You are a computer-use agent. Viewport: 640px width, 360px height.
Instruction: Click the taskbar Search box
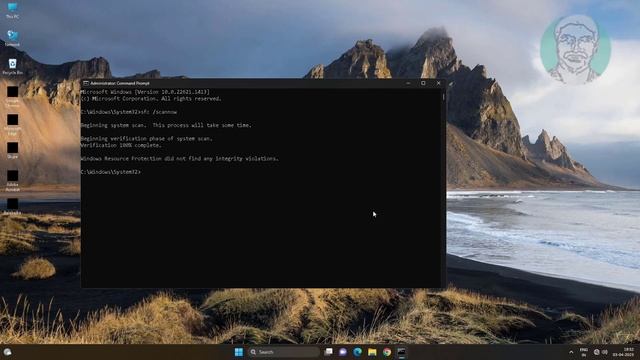tap(284, 352)
